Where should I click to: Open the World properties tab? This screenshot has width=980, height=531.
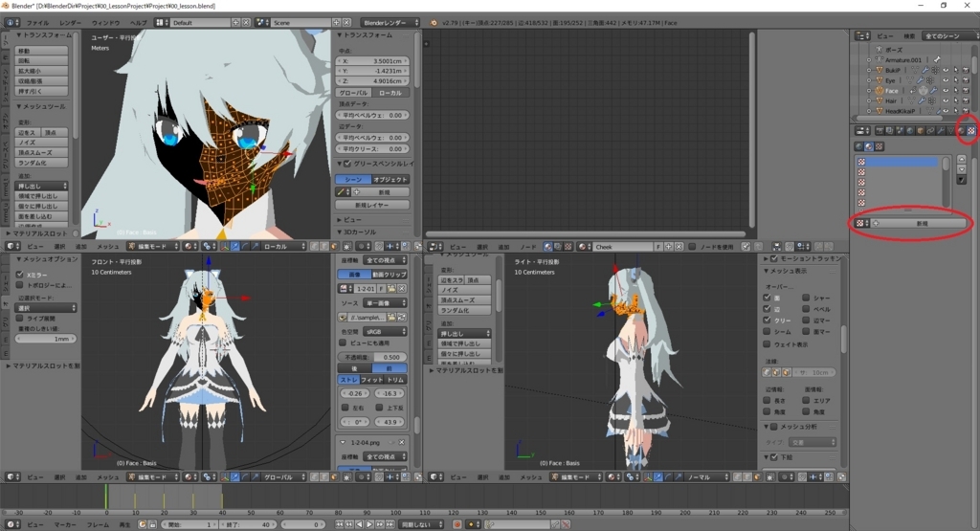coord(910,130)
